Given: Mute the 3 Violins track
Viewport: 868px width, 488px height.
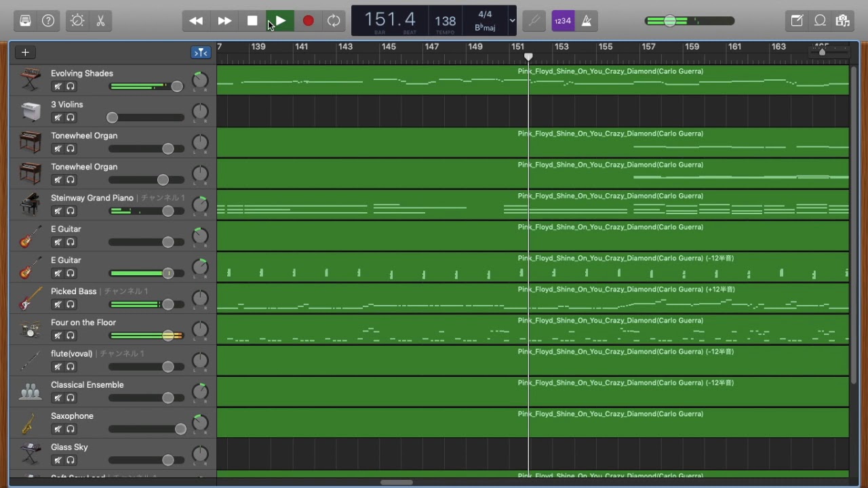Looking at the screenshot, I should coord(58,118).
